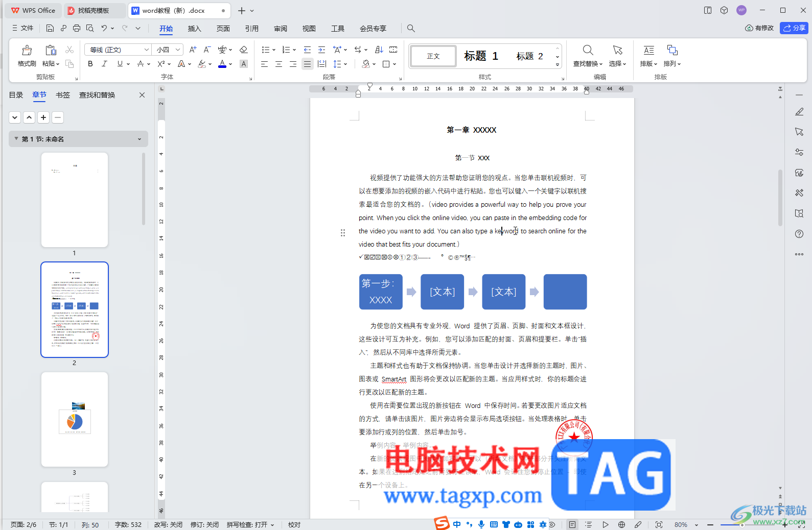Click the Print Preview icon
Image resolution: width=812 pixels, height=530 pixels.
point(90,28)
